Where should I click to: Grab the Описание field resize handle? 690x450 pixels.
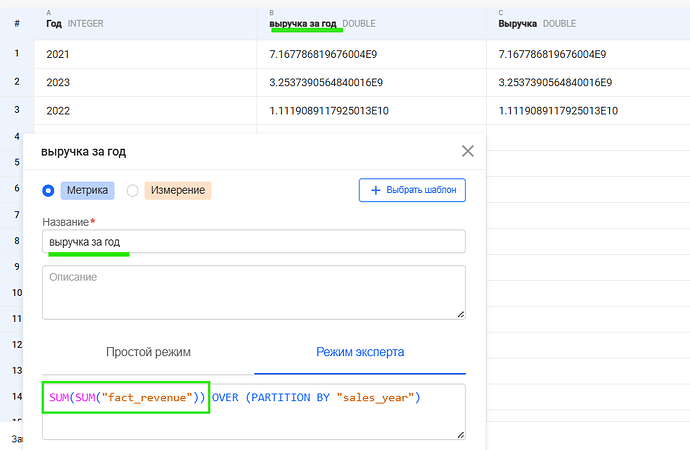pyautogui.click(x=460, y=315)
